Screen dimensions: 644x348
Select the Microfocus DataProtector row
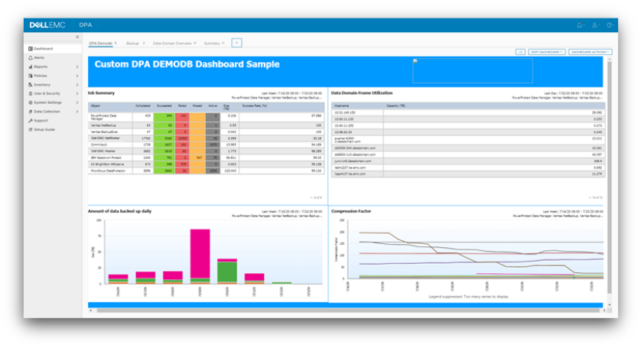(206, 171)
